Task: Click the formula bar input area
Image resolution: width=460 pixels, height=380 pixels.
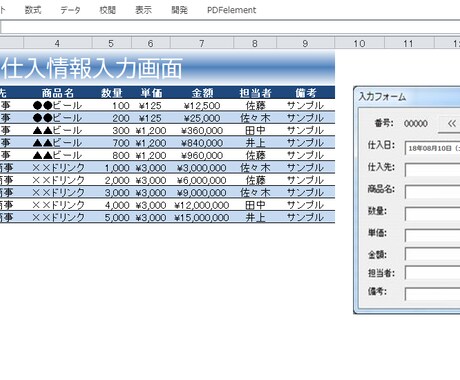Action: click(x=230, y=27)
